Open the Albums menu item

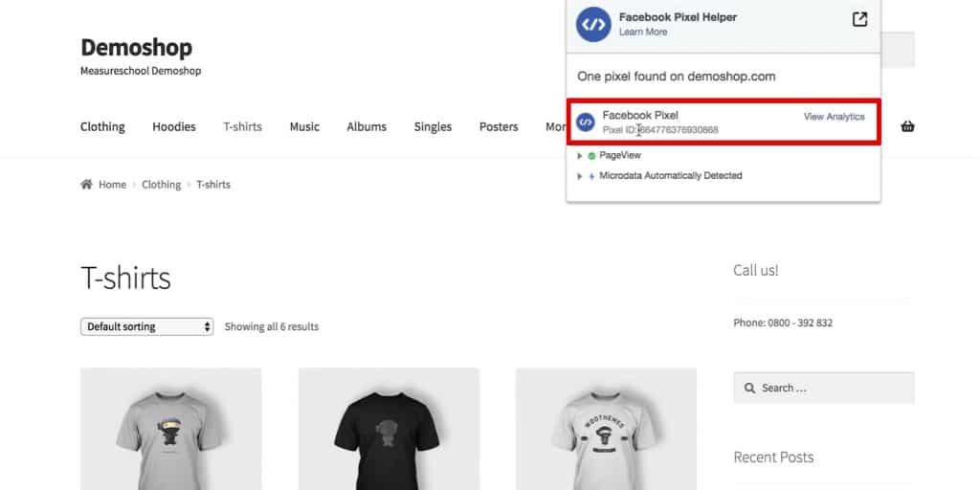pos(367,126)
